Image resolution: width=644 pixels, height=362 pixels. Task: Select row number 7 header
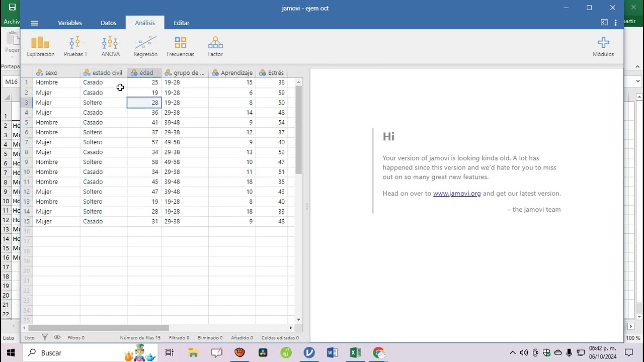point(27,142)
